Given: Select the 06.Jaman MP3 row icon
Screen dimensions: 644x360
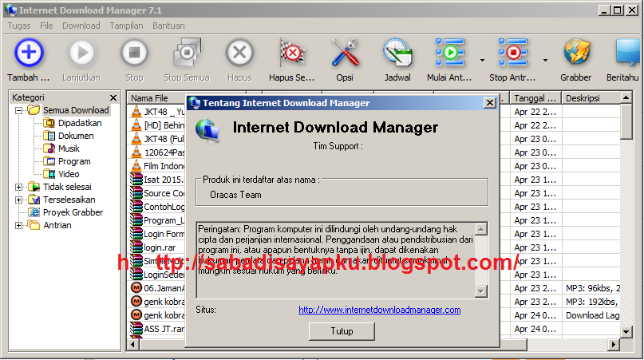Looking at the screenshot, I should [136, 288].
